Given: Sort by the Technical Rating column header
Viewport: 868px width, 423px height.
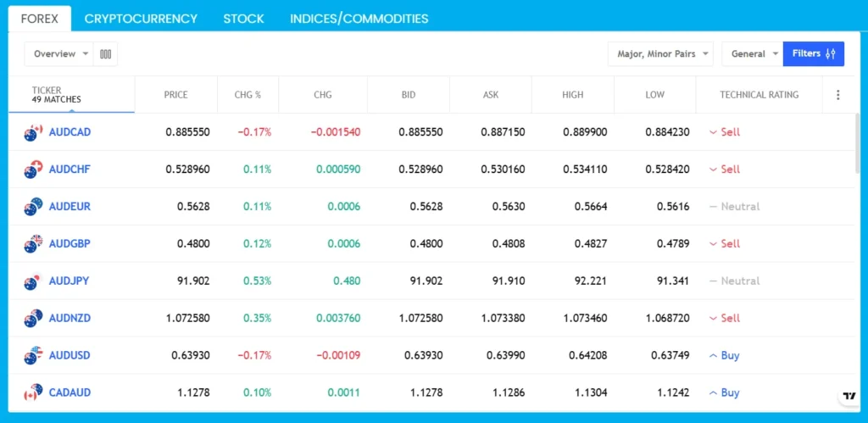Looking at the screenshot, I should pyautogui.click(x=759, y=95).
